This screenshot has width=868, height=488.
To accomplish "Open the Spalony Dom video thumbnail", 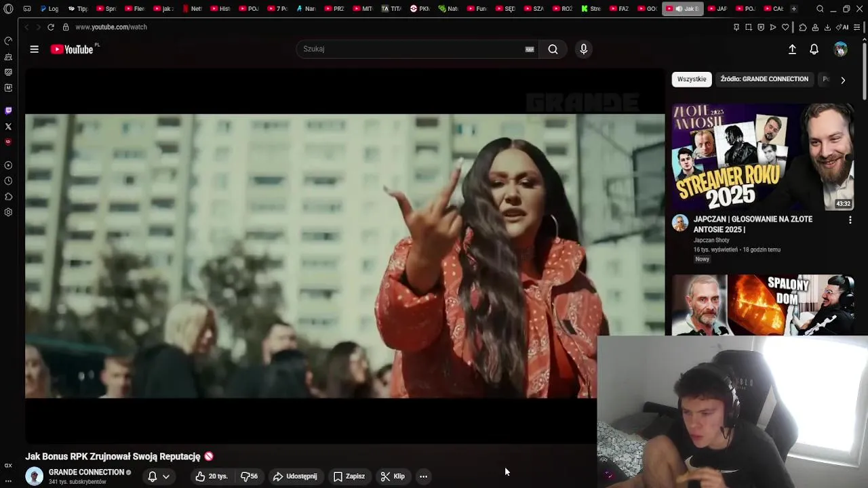I will click(x=763, y=305).
